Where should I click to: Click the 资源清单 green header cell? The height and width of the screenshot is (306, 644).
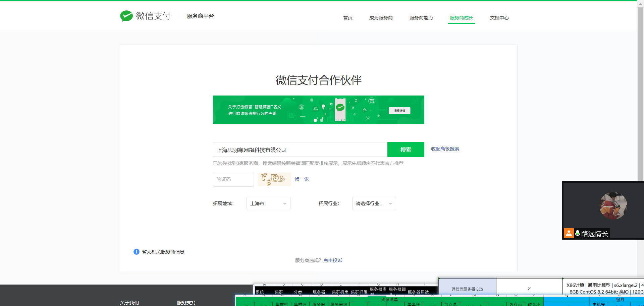tap(389, 299)
